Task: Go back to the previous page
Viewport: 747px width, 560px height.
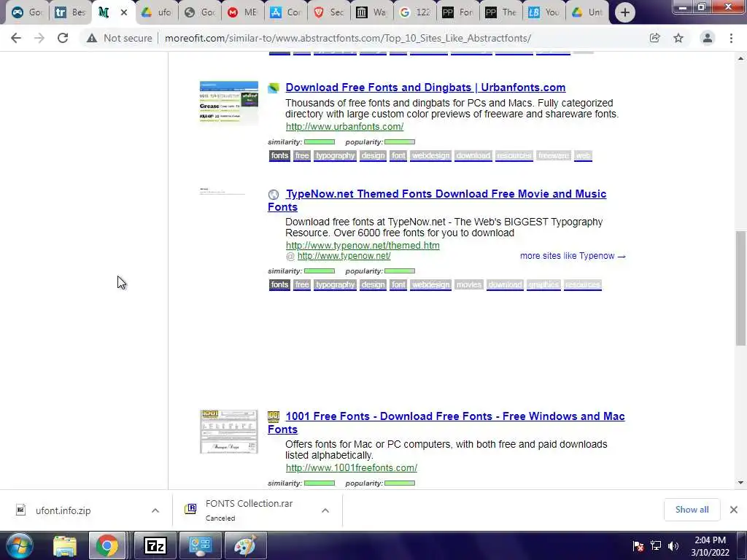Action: 16,38
